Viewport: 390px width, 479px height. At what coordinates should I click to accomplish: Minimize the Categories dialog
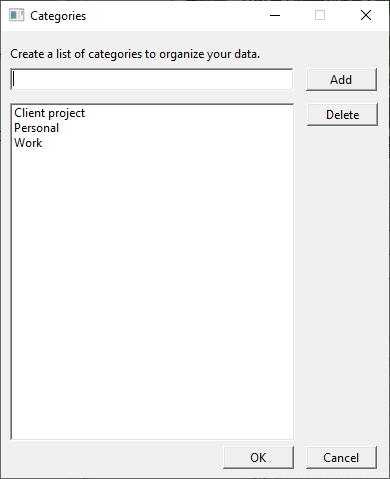[275, 15]
